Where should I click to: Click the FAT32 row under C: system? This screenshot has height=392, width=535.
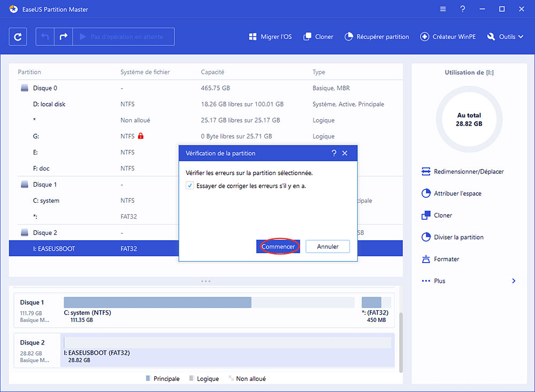click(x=94, y=216)
